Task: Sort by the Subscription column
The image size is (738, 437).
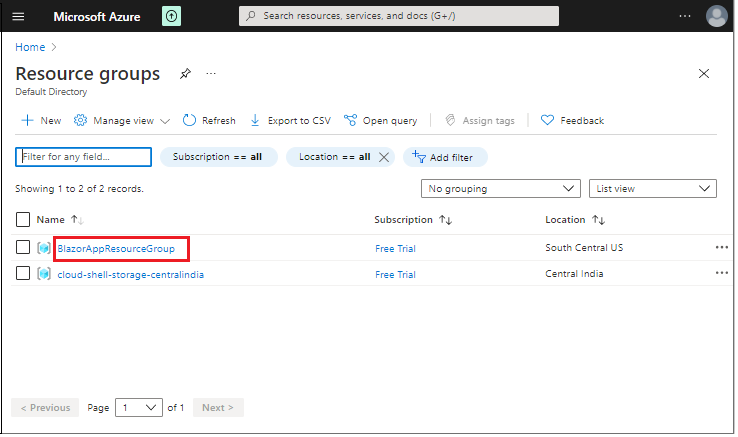Action: pyautogui.click(x=413, y=219)
